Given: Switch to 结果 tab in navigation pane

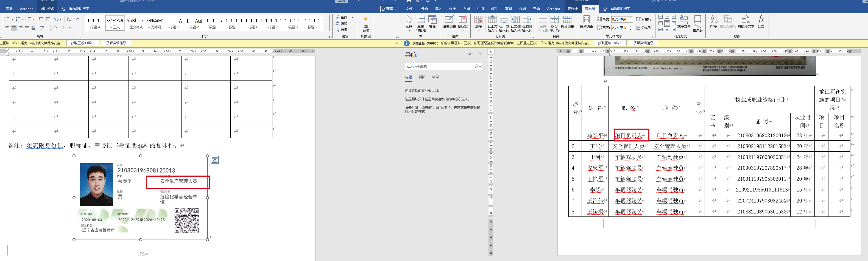Looking at the screenshot, I should tap(435, 77).
